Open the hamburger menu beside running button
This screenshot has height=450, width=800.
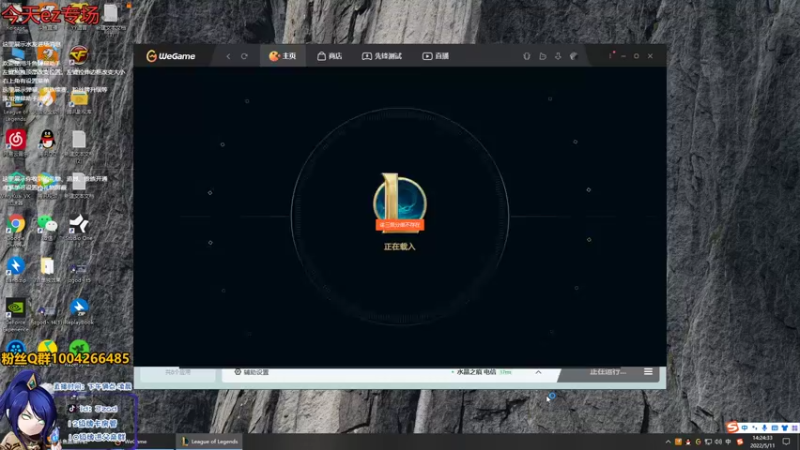(648, 372)
